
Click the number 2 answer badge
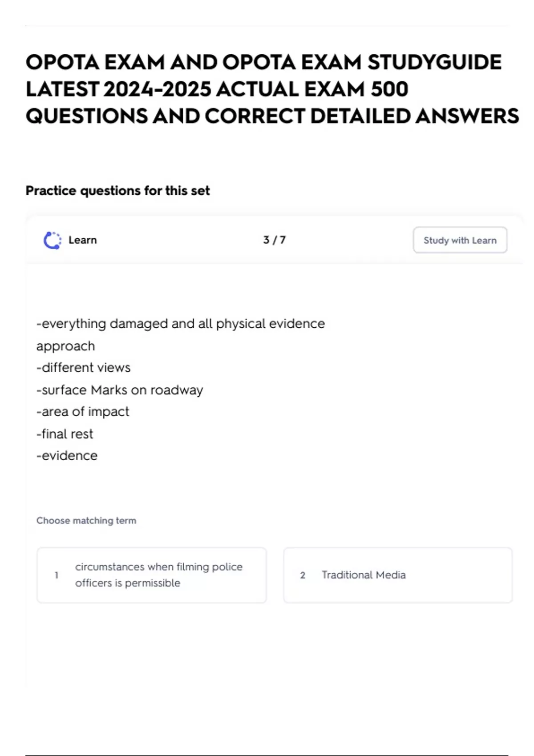coord(303,575)
